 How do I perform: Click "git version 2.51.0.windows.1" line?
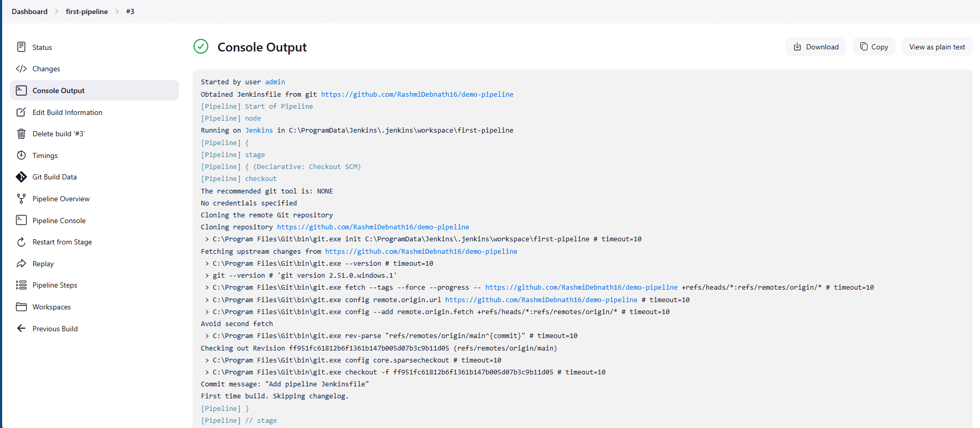(x=301, y=276)
